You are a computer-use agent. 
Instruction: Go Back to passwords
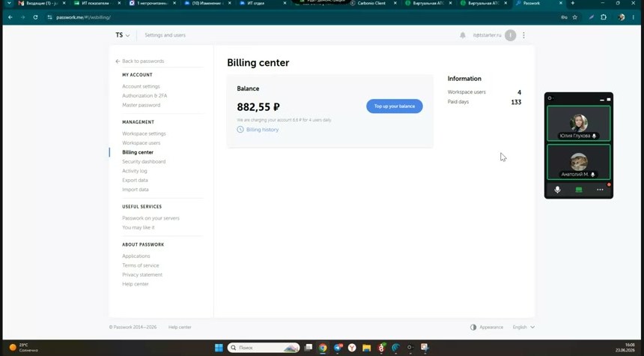143,61
